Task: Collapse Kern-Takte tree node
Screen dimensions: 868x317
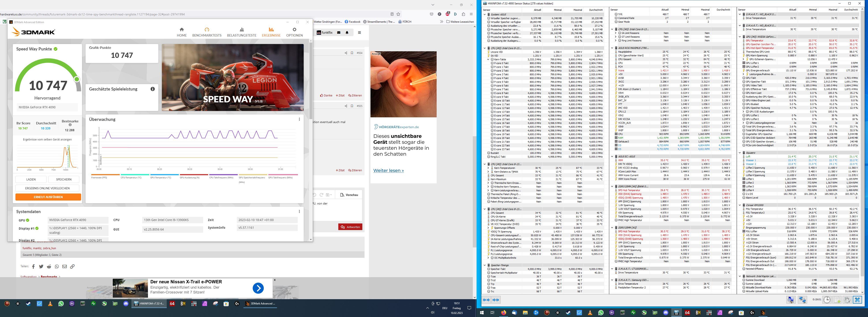Action: coord(488,59)
